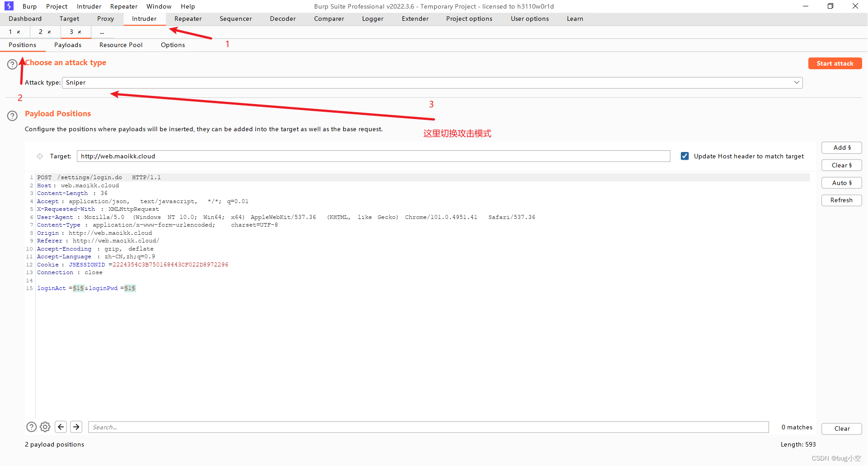Screen dimensions: 868x466
Task: Open the Project menu
Action: point(57,6)
